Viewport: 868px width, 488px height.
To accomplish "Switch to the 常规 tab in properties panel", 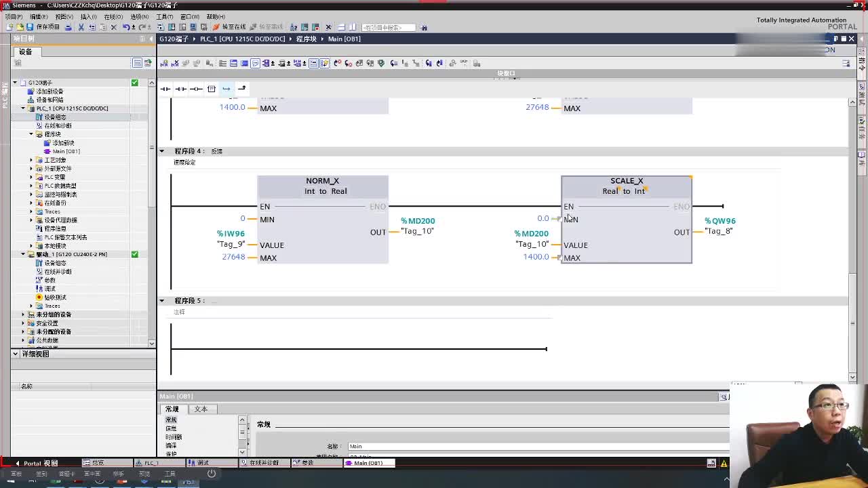I will click(172, 409).
